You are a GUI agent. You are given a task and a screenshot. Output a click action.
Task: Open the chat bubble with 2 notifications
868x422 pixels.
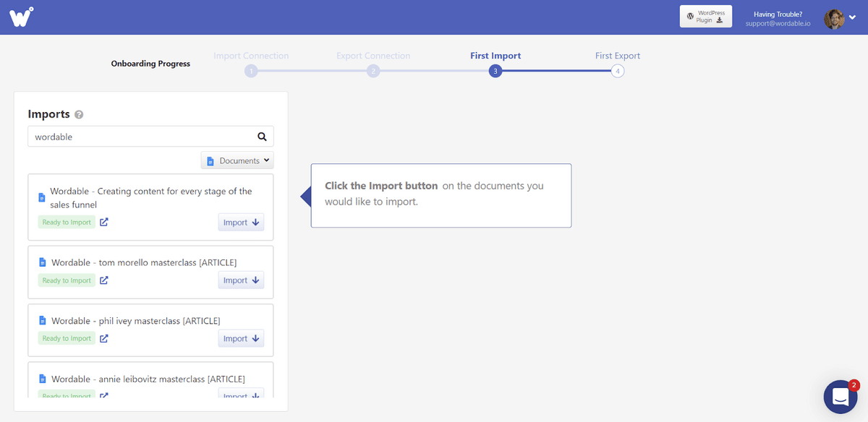click(840, 396)
